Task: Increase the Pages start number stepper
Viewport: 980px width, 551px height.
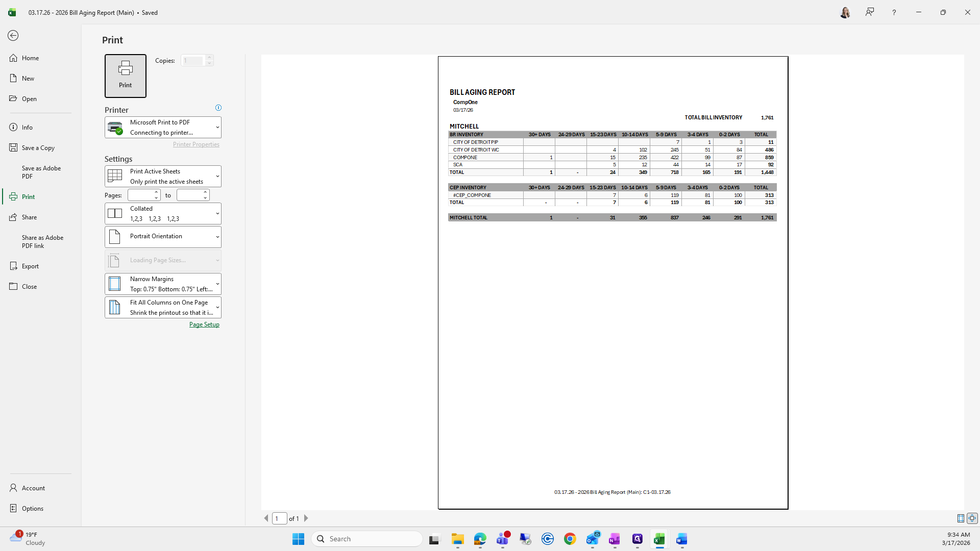Action: tap(156, 192)
